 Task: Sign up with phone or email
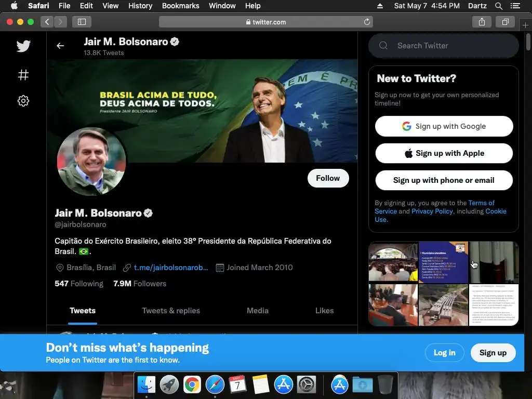pos(444,180)
